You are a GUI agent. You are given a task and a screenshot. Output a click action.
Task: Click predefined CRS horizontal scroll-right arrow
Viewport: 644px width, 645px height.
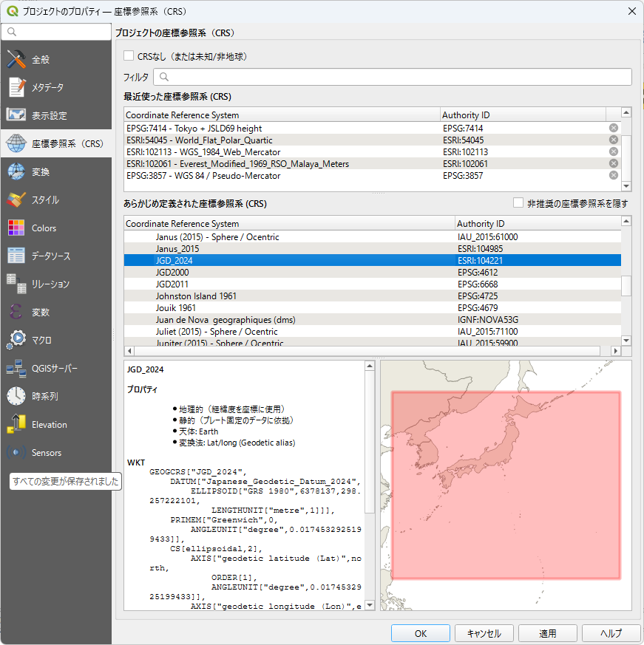click(616, 351)
